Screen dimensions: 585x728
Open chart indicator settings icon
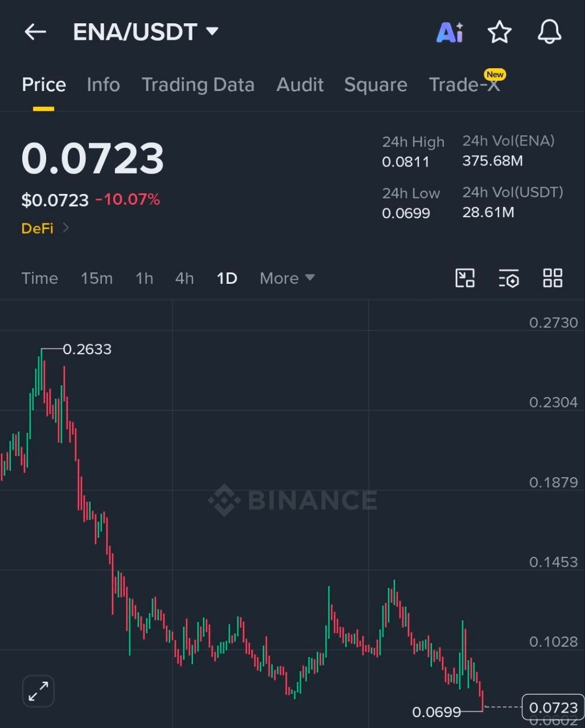pos(509,278)
